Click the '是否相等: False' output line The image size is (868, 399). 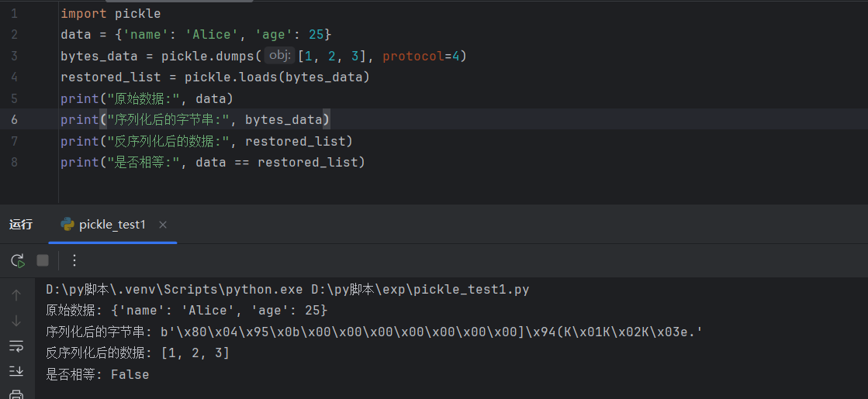[x=98, y=374]
